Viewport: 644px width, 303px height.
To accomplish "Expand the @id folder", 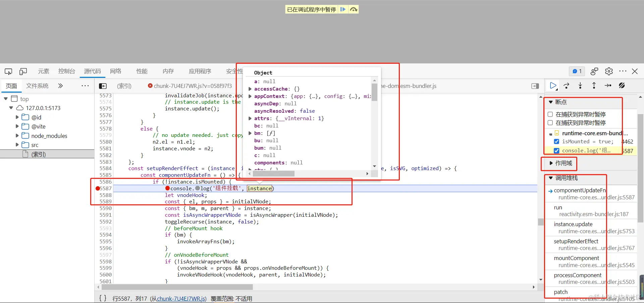I will coord(17,117).
